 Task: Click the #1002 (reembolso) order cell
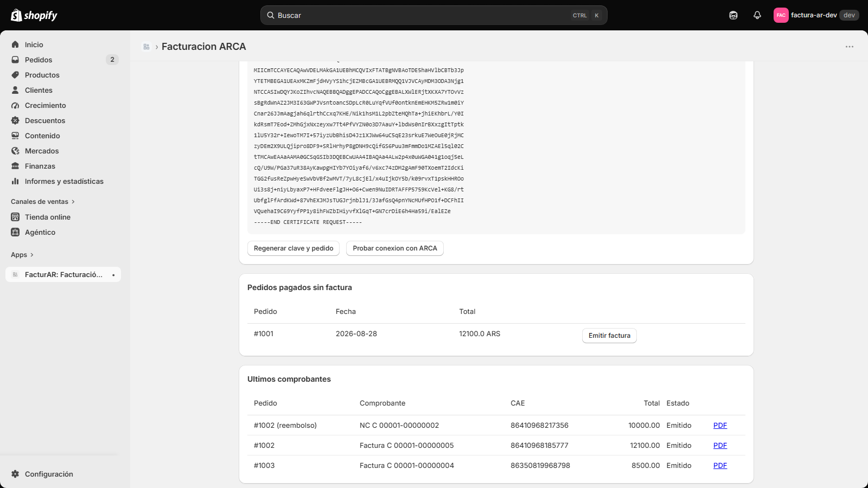click(285, 426)
